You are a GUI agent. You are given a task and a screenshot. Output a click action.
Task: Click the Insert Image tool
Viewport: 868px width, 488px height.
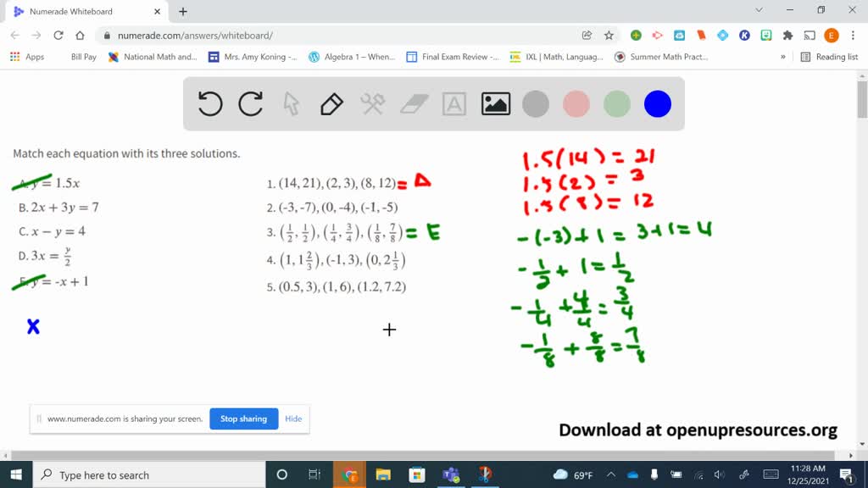pos(495,103)
